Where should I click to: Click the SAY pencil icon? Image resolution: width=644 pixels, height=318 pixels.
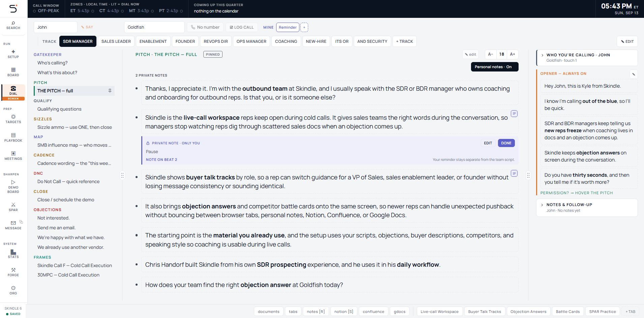(x=83, y=27)
